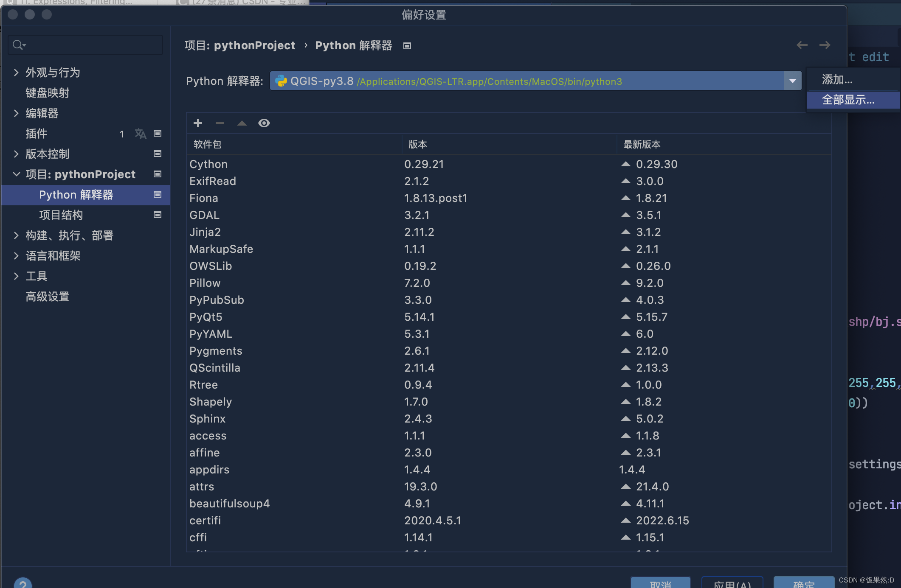
Task: Click the upgrade arrow toolbar icon
Action: 242,123
